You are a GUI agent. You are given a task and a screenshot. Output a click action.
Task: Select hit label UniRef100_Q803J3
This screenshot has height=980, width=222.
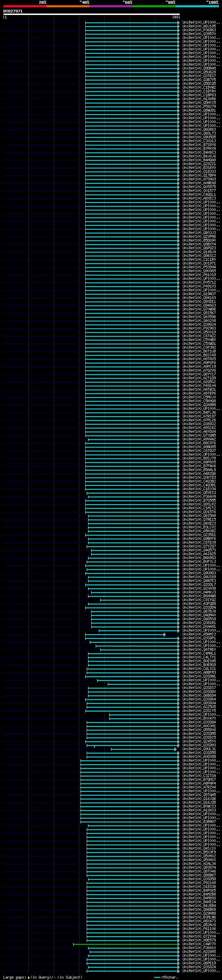tap(199, 233)
